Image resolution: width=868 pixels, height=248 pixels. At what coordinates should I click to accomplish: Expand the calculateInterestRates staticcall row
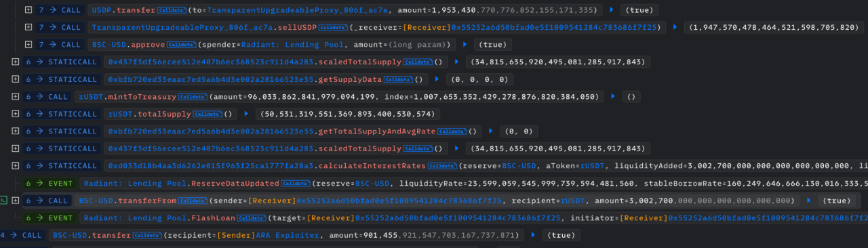pos(16,166)
